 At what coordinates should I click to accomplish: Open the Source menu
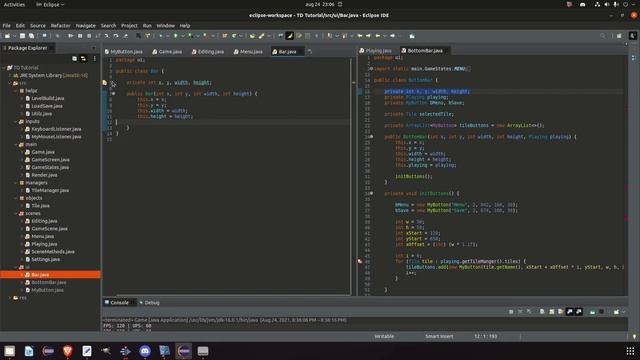tap(38, 26)
